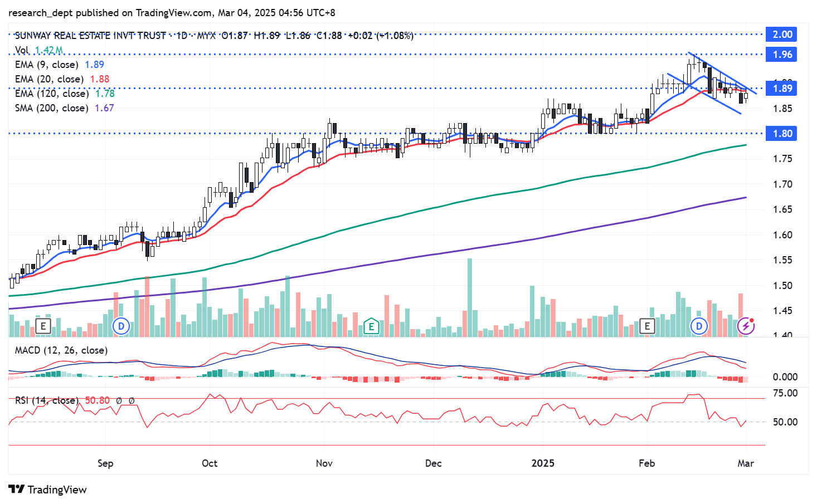Click the TradingView logo

(48, 490)
